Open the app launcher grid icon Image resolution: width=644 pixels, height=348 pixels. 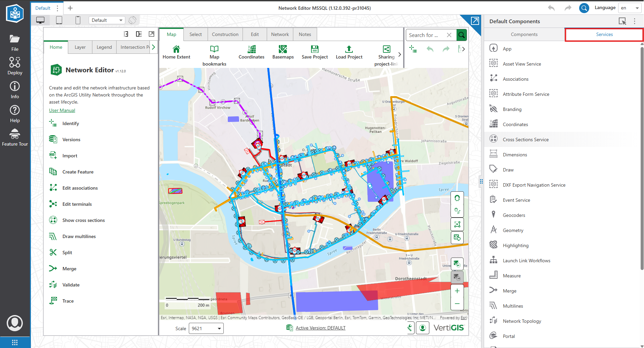tap(15, 342)
